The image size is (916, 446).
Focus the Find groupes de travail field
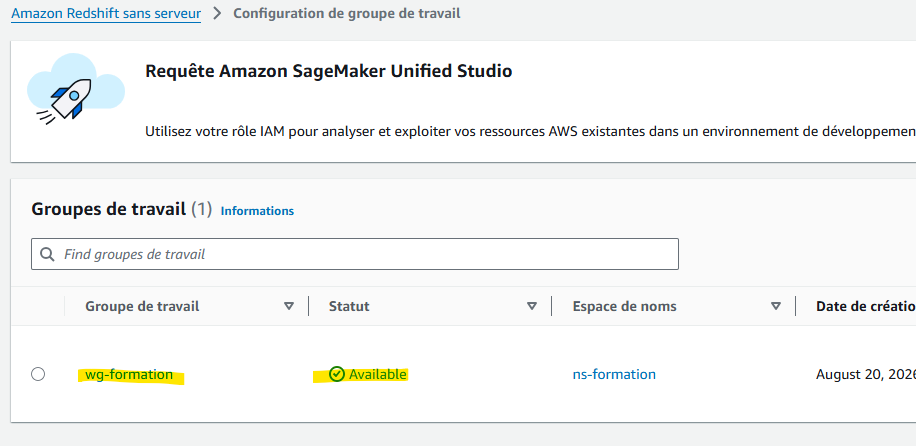pyautogui.click(x=355, y=254)
